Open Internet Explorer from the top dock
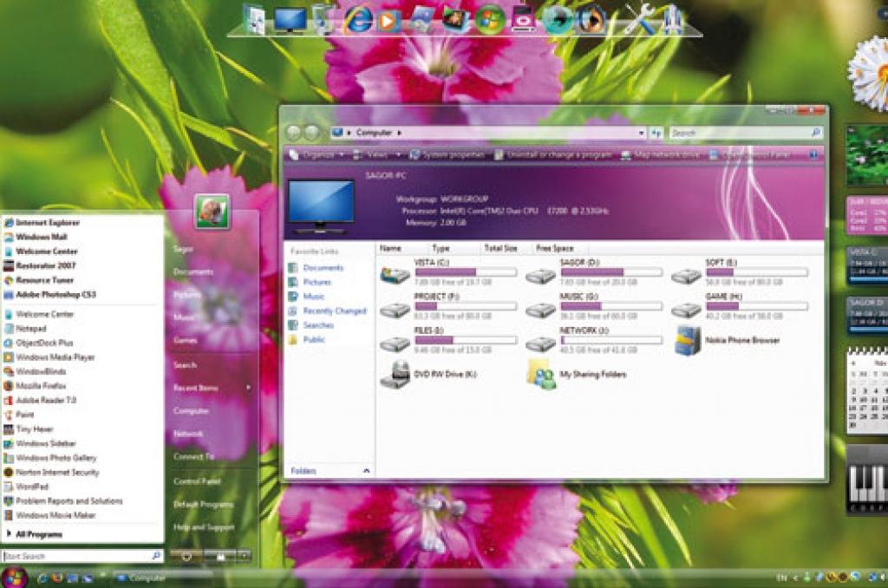 click(356, 19)
